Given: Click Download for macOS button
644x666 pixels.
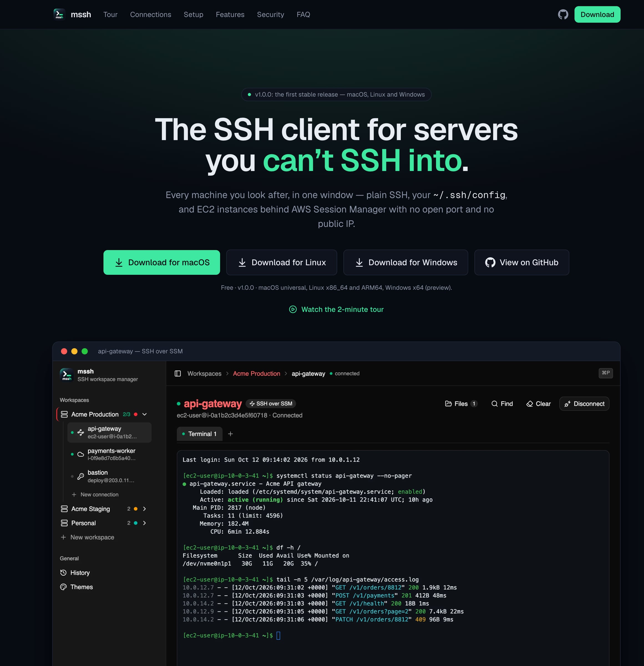Looking at the screenshot, I should [162, 262].
